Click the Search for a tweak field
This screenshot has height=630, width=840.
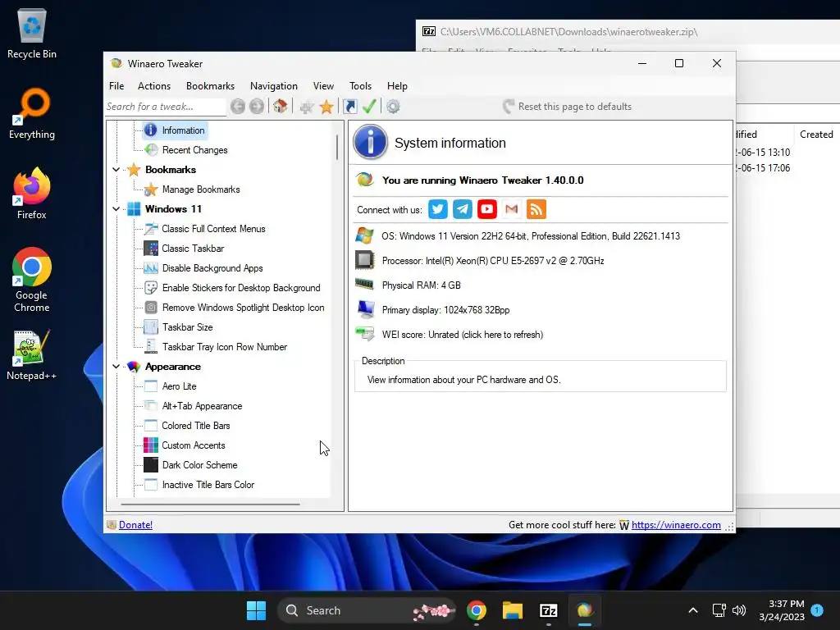[166, 107]
